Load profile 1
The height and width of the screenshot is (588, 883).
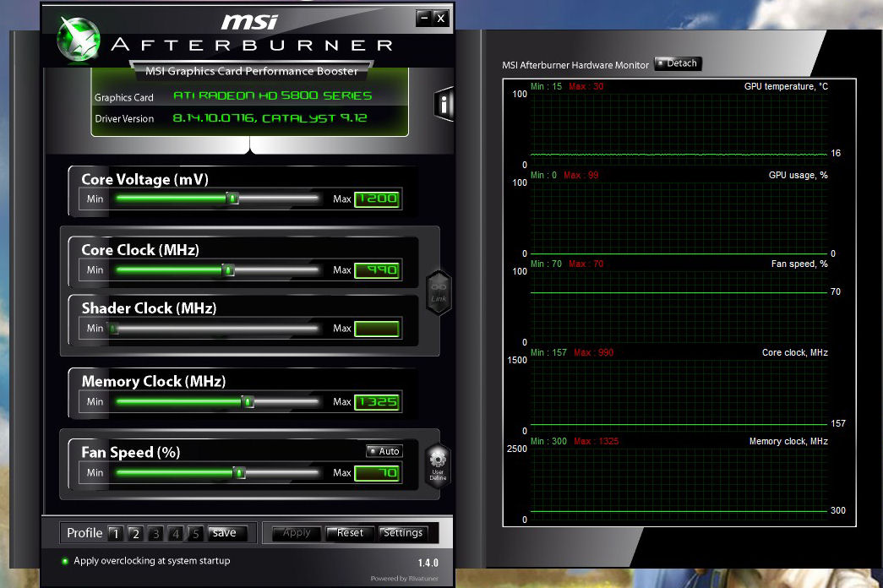pyautogui.click(x=116, y=533)
